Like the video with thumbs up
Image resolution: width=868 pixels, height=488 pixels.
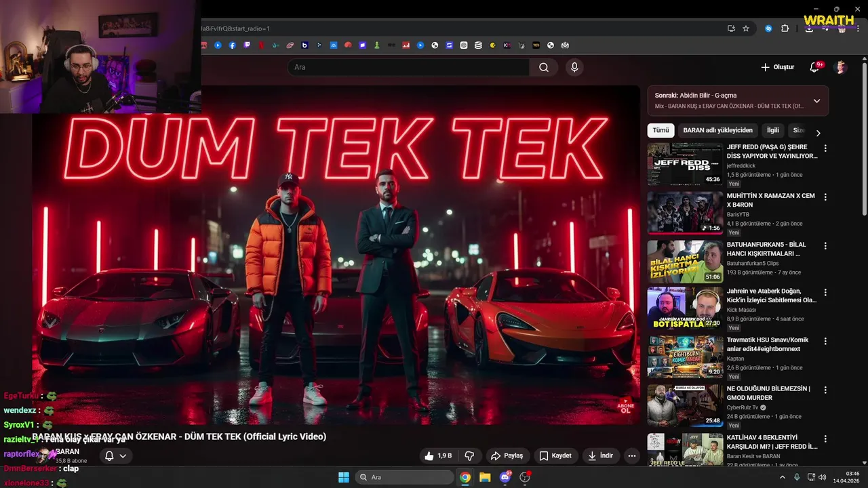[437, 456]
